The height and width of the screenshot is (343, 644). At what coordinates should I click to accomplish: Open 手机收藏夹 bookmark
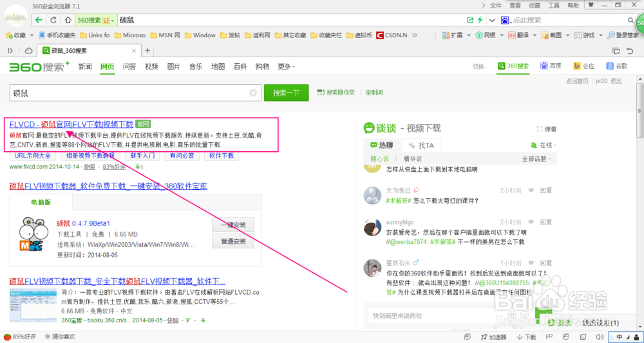57,35
